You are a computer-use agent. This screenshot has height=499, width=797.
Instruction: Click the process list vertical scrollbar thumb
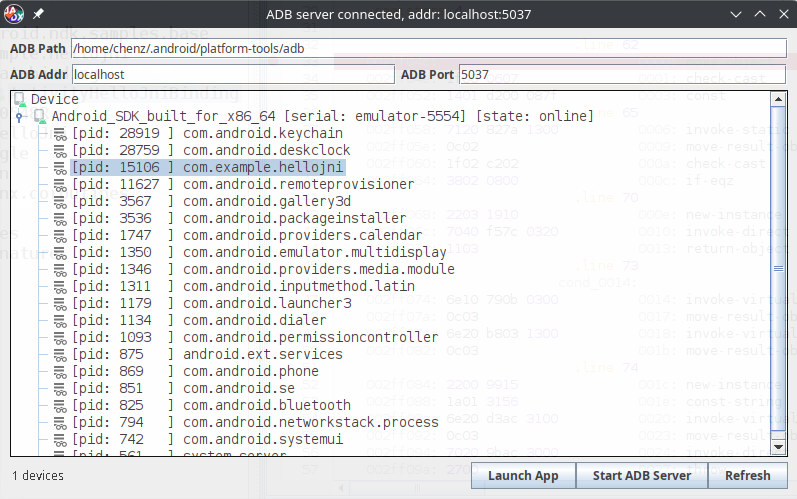click(778, 268)
